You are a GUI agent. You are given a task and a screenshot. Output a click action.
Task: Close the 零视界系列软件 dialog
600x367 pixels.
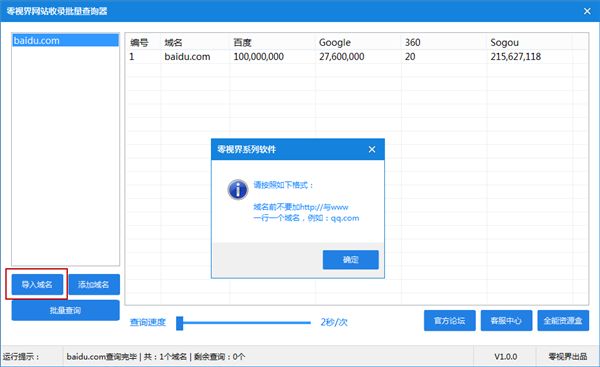[x=372, y=149]
